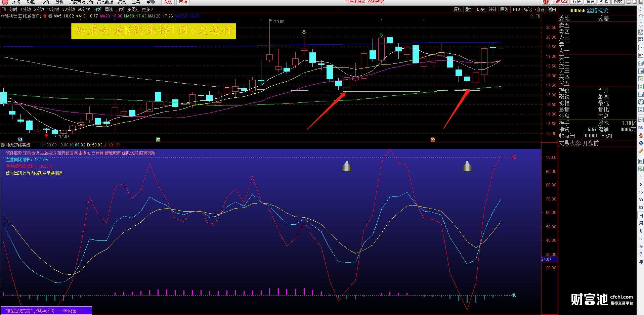Click the round icon after the chart title
This screenshot has width=644, height=315.
coord(50,16)
